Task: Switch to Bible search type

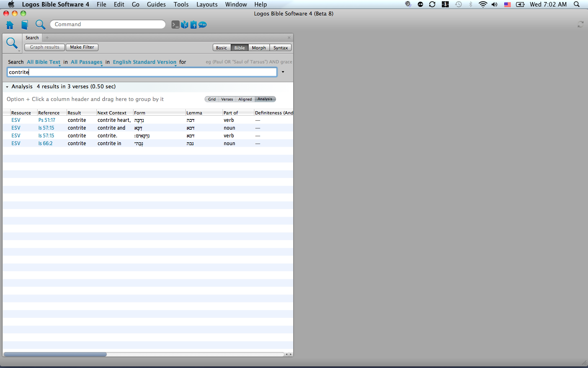Action: (239, 48)
